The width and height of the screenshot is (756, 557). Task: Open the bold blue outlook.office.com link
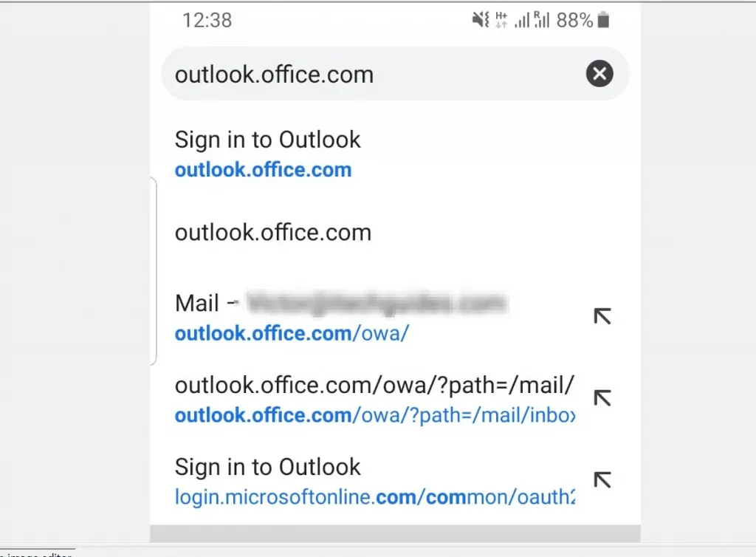pyautogui.click(x=263, y=170)
